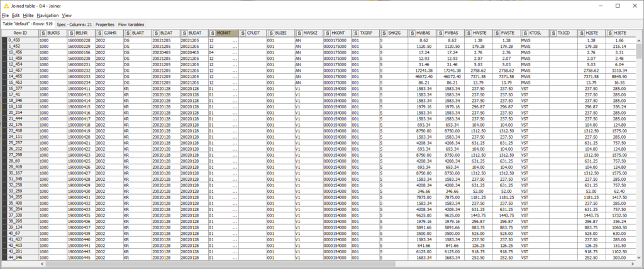Viewport: 644px width, 269px height.
Task: Open the File menu
Action: coord(5,14)
